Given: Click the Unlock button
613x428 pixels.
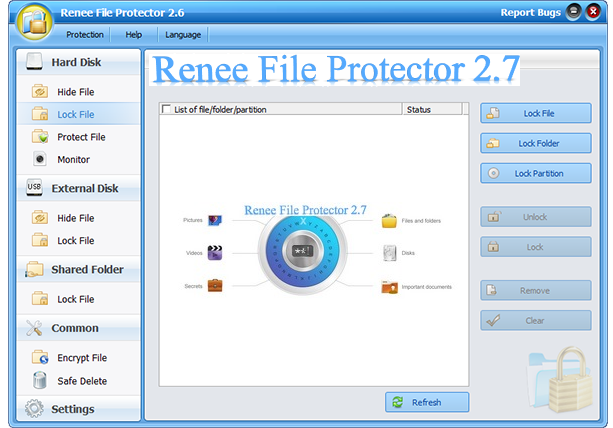Looking at the screenshot, I should [x=536, y=217].
